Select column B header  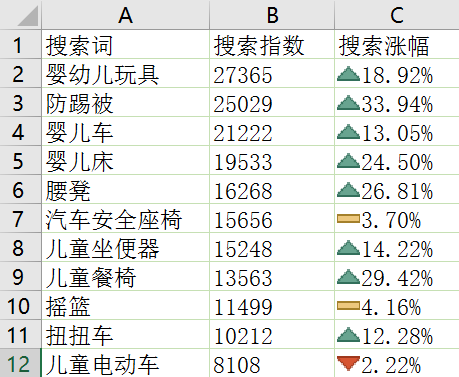272,15
